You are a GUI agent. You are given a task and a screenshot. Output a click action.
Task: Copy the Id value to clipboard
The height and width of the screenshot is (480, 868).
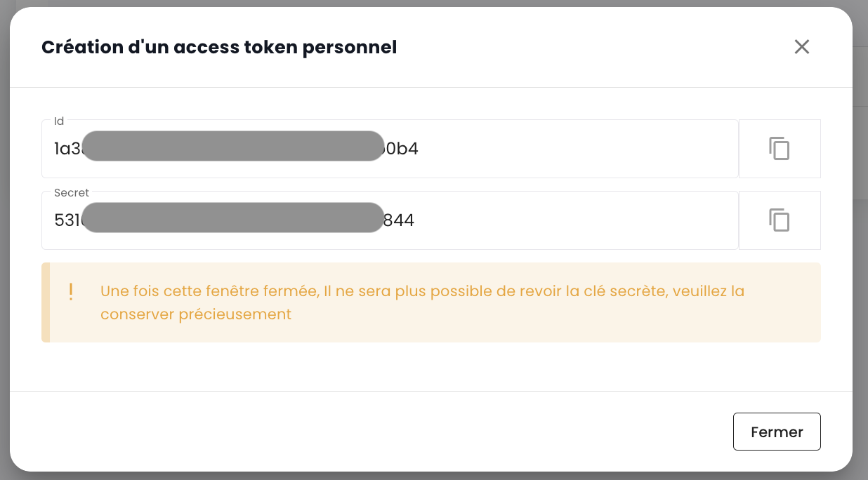click(780, 149)
